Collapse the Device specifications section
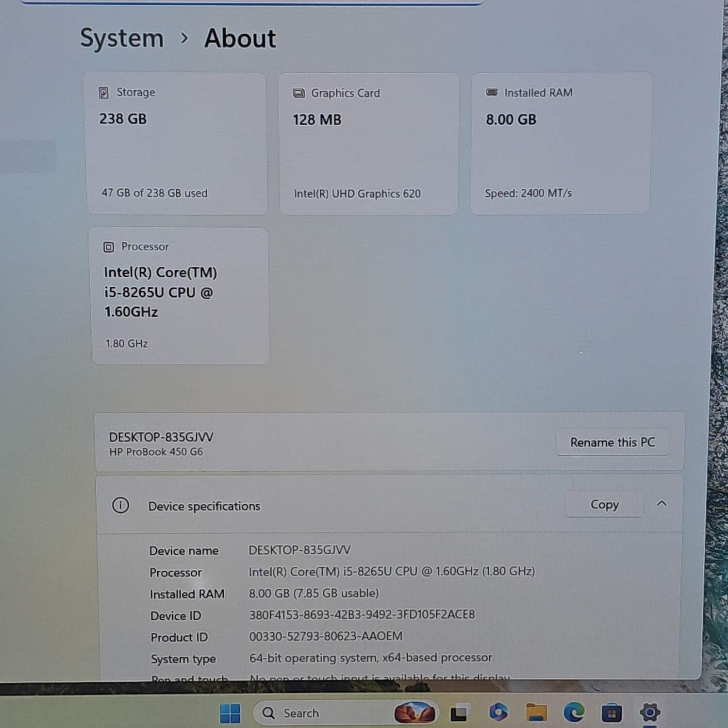The width and height of the screenshot is (728, 728). coord(661,504)
